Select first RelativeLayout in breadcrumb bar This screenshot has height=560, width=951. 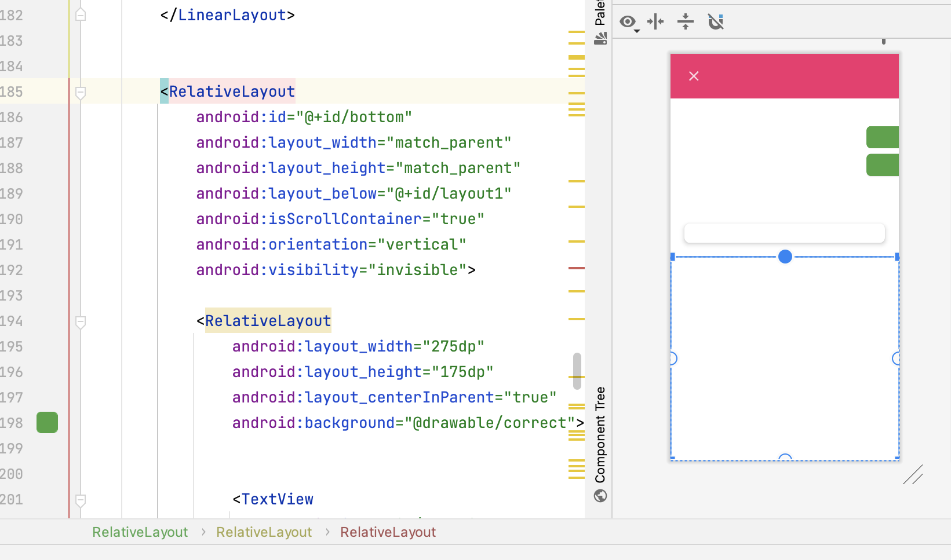tap(140, 532)
